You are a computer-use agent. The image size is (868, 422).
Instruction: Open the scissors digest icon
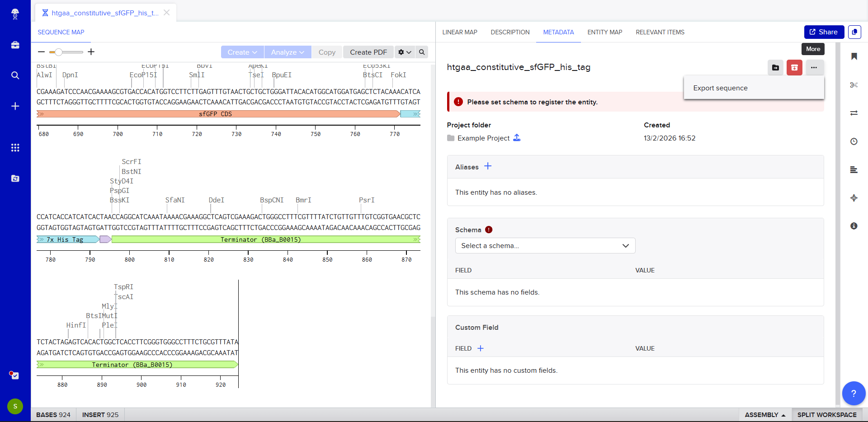[x=854, y=85]
